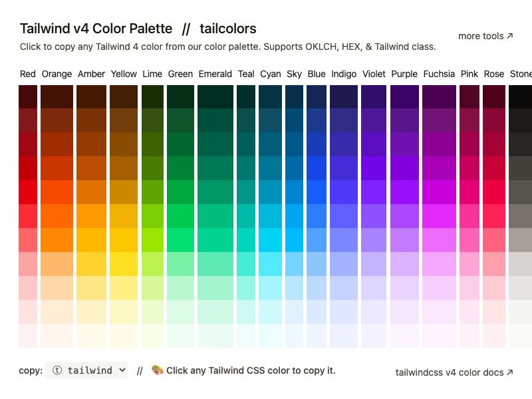Click the Red column header label
This screenshot has height=399, width=532.
click(27, 74)
